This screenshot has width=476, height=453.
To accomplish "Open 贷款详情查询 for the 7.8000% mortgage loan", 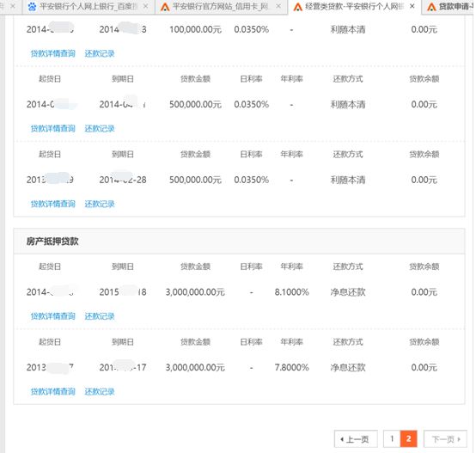I will (52, 392).
